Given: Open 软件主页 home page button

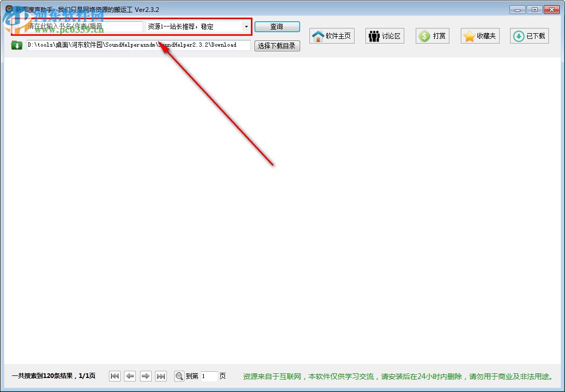Looking at the screenshot, I should pos(332,36).
